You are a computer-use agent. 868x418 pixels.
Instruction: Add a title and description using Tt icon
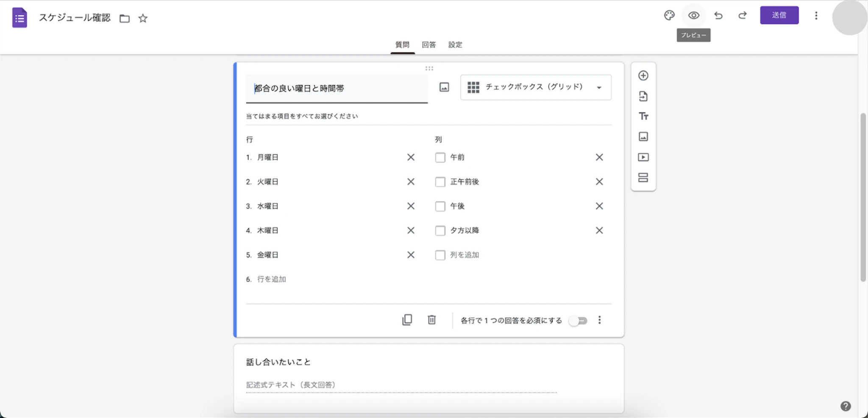pos(643,116)
